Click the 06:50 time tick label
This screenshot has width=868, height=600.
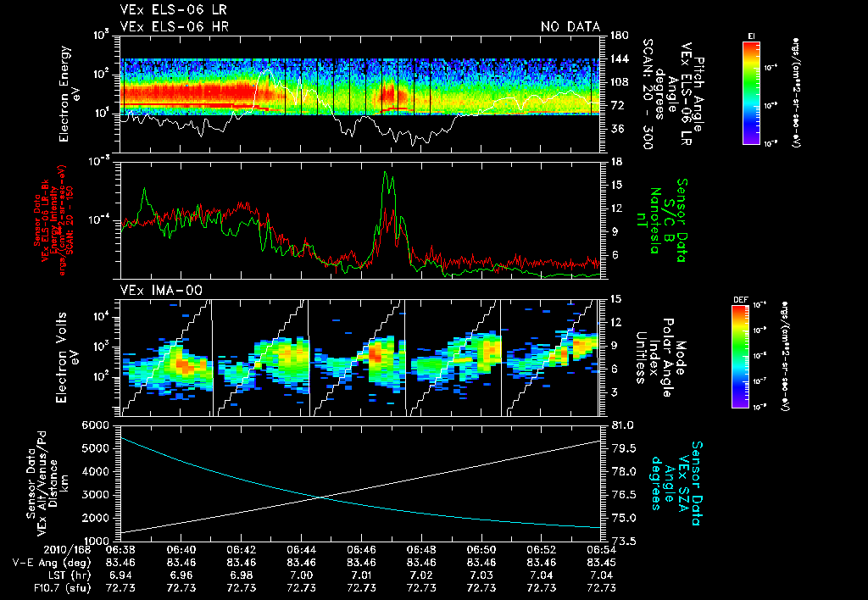[481, 551]
